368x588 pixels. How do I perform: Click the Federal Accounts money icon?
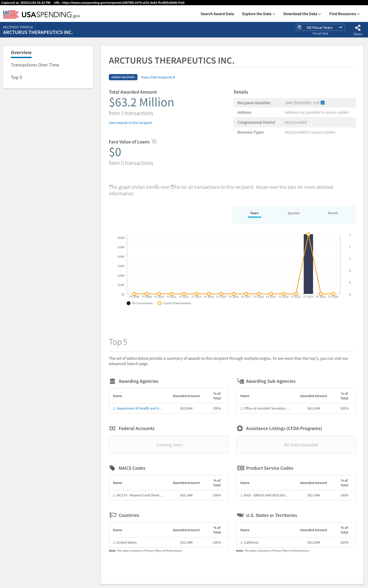point(112,428)
